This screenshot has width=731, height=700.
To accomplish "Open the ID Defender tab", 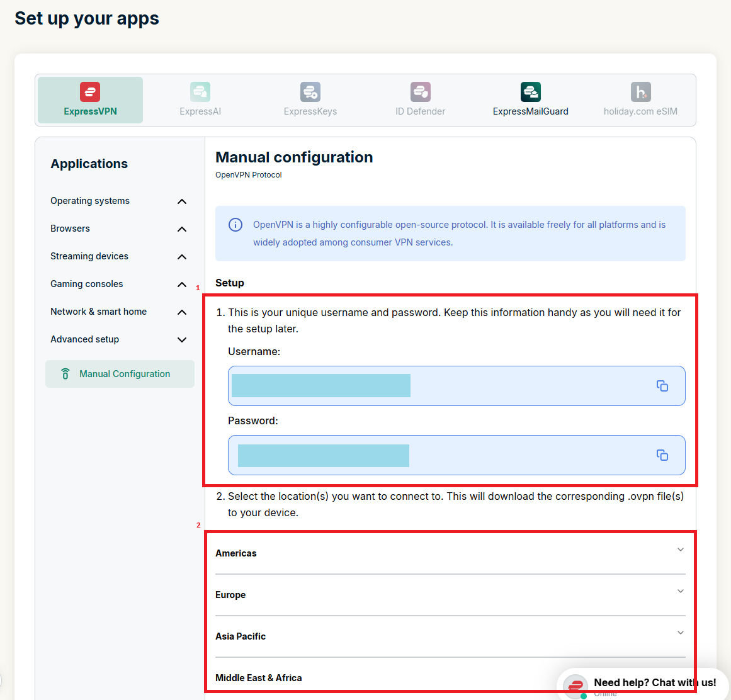I will coord(420,100).
